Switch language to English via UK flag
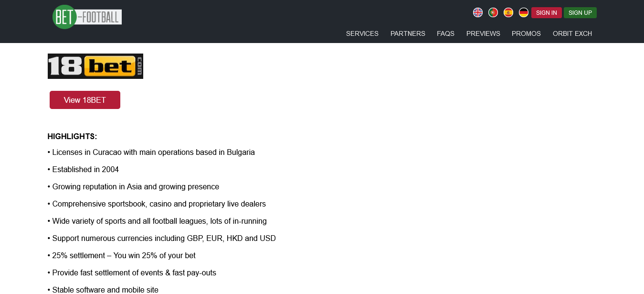The height and width of the screenshot is (294, 644). [478, 12]
